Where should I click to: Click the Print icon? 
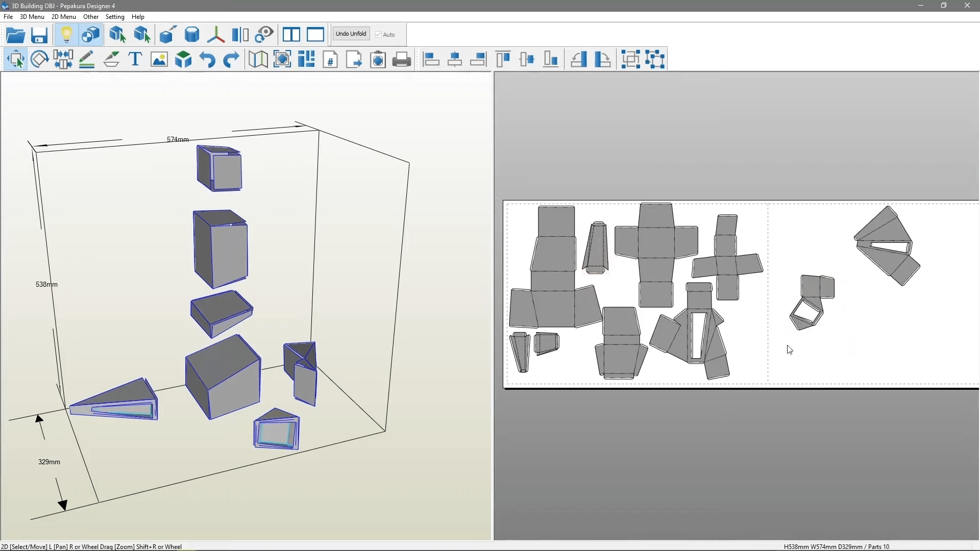[x=402, y=59]
